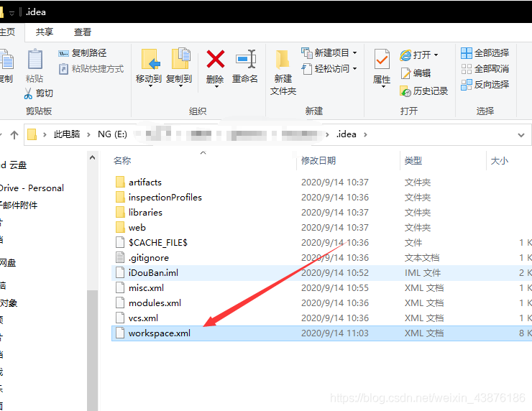
Task: Switch to the Share ribbon tab
Action: [x=45, y=32]
